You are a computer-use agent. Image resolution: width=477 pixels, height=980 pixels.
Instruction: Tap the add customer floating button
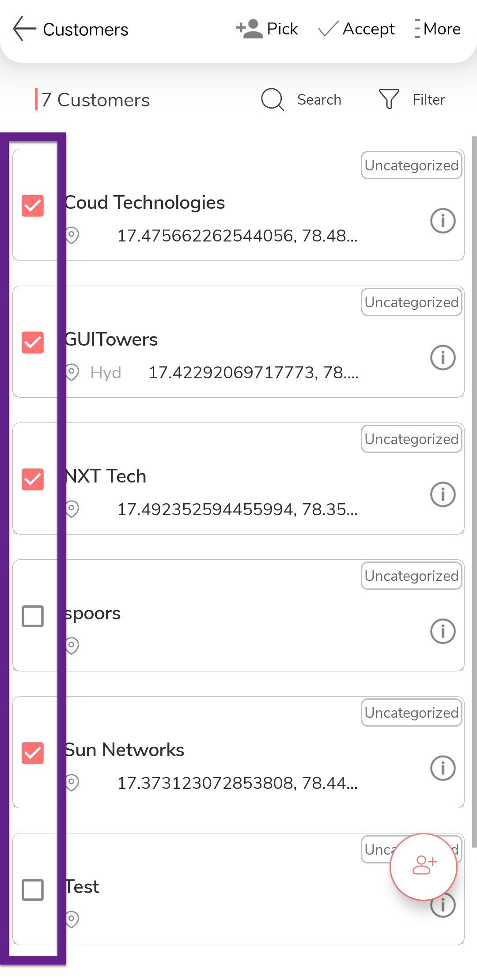tap(423, 866)
